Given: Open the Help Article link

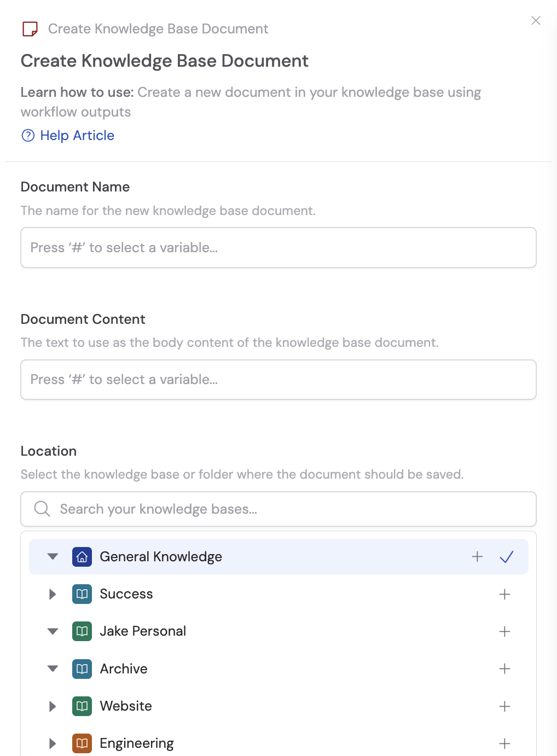Looking at the screenshot, I should [77, 135].
